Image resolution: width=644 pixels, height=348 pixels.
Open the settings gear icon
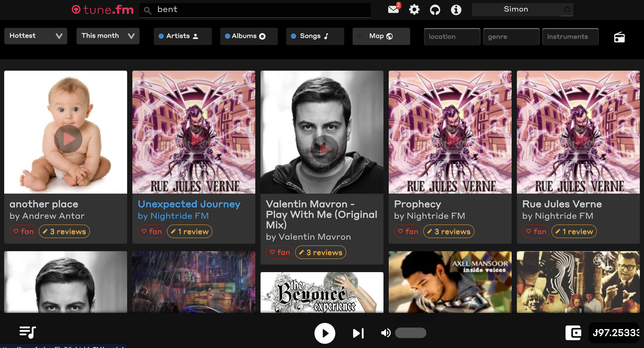[x=414, y=10]
